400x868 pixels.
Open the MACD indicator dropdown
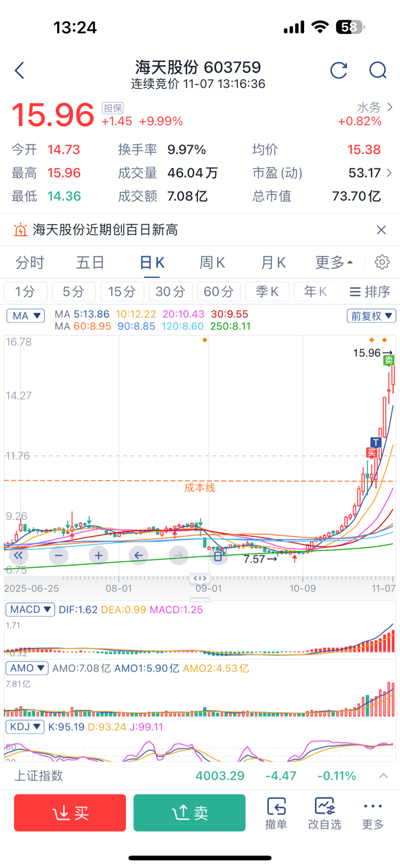coord(30,609)
